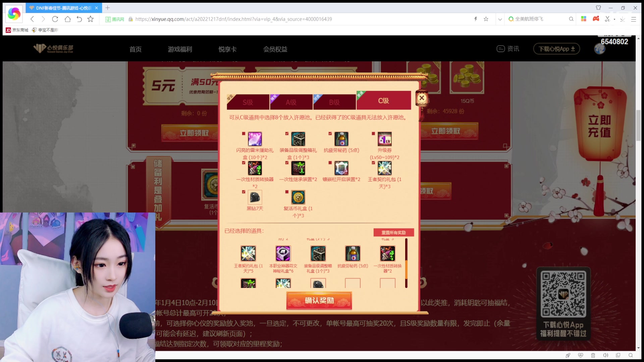Check 闪亮的雷米援助礼盒 item checkbox
Viewport: 644px width, 362px height.
click(x=244, y=133)
